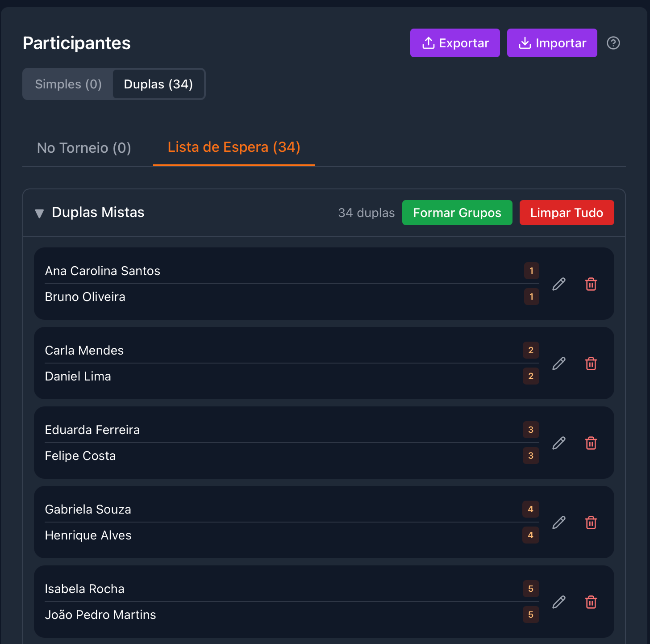
Task: Click the Limpar Tudo button
Action: (567, 213)
